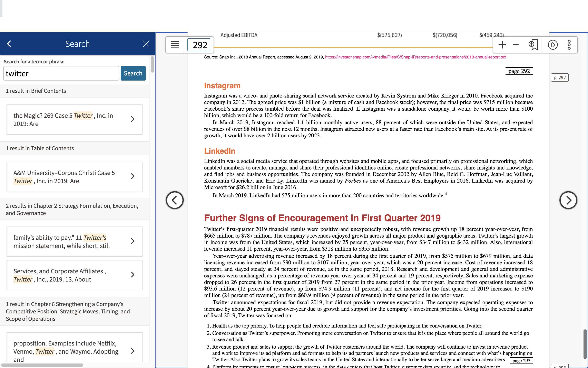Focus the search term field containing twitter
The image size is (588, 368).
click(61, 73)
